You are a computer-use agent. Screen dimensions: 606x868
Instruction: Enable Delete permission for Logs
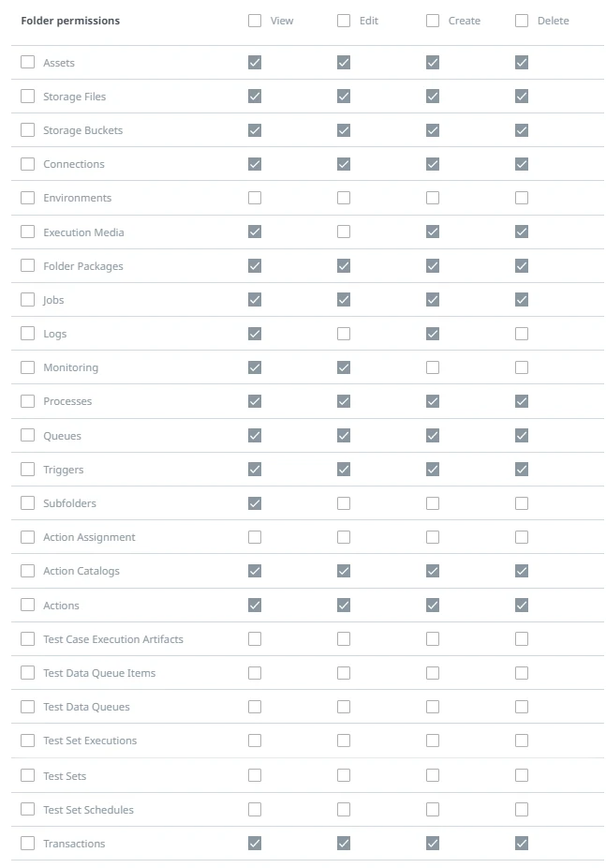tap(522, 334)
